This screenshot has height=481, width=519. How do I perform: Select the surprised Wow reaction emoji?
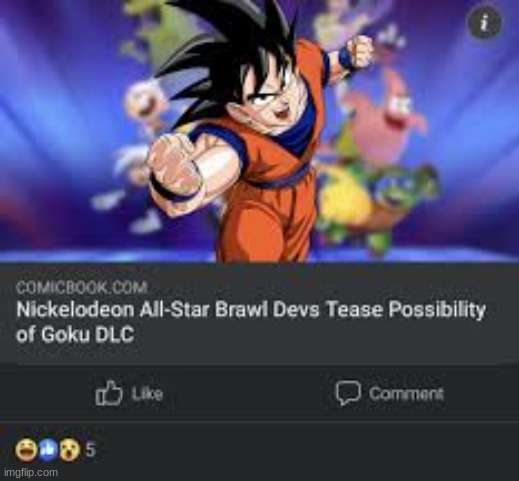(x=70, y=450)
